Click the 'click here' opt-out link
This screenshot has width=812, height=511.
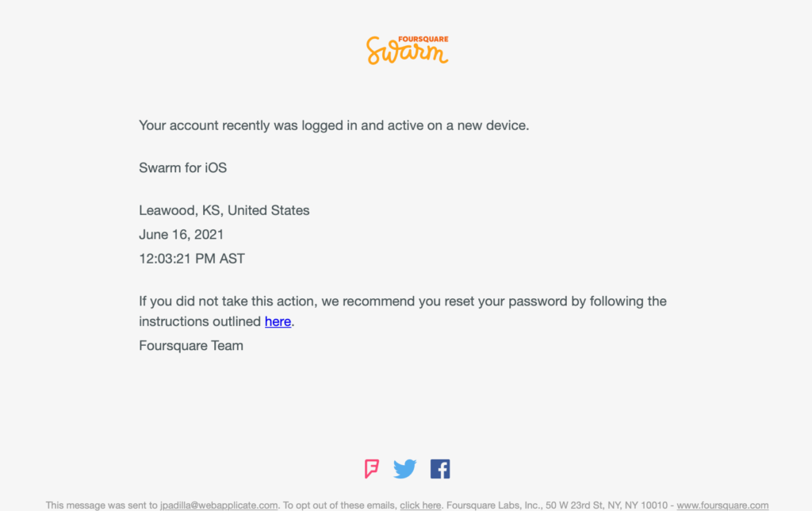point(420,505)
